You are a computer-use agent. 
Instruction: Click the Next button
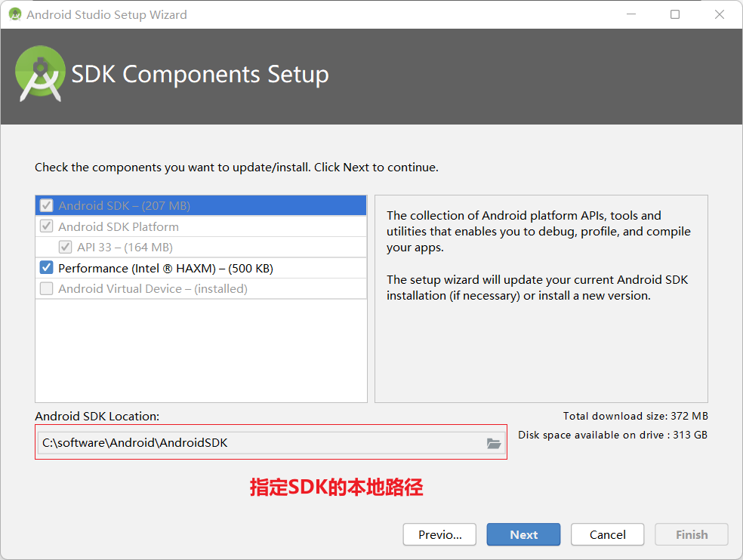click(x=523, y=534)
